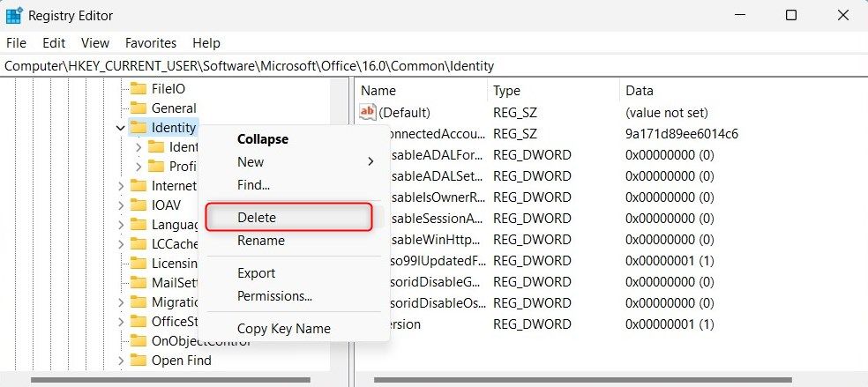Select Export in the context menu

point(257,273)
